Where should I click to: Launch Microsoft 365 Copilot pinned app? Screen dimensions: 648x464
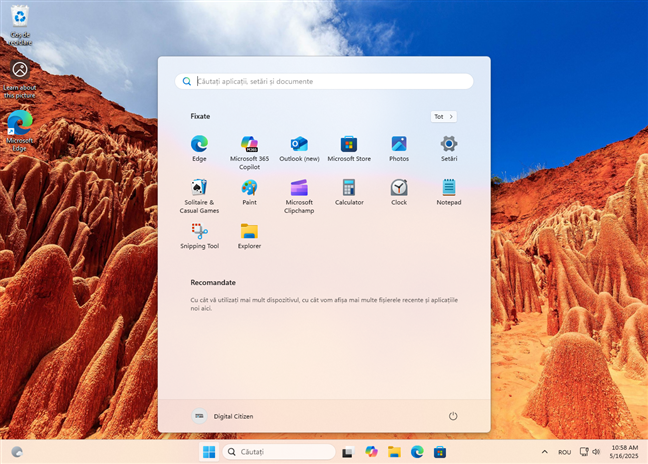(249, 152)
